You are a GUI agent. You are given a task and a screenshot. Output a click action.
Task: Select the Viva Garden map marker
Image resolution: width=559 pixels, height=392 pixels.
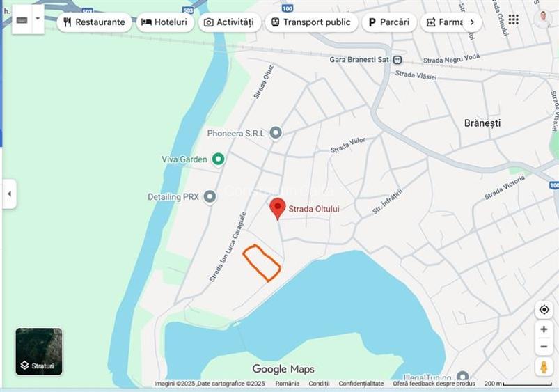coord(218,159)
